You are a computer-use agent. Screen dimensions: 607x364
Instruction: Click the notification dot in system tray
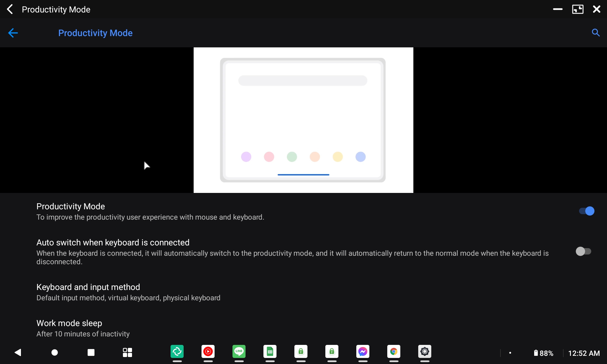510,353
